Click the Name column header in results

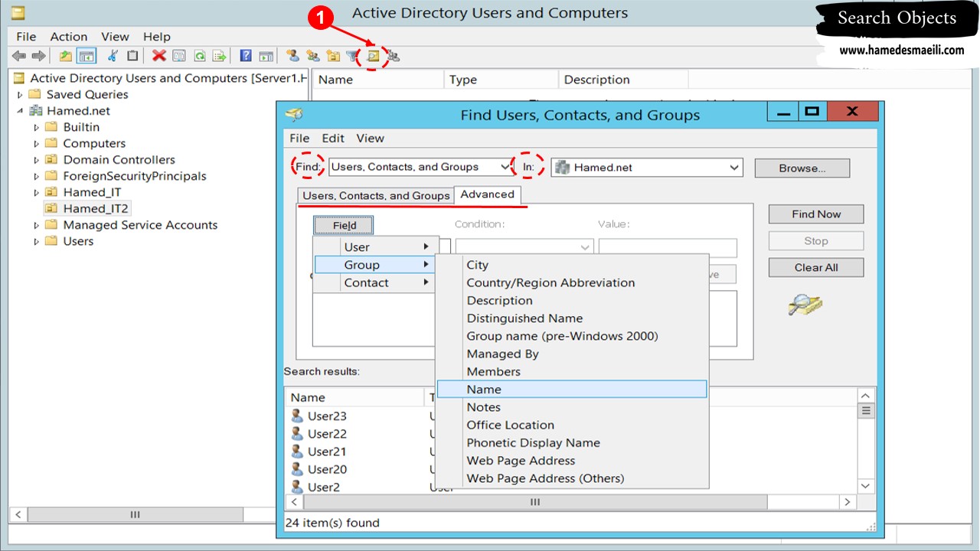[x=355, y=397]
